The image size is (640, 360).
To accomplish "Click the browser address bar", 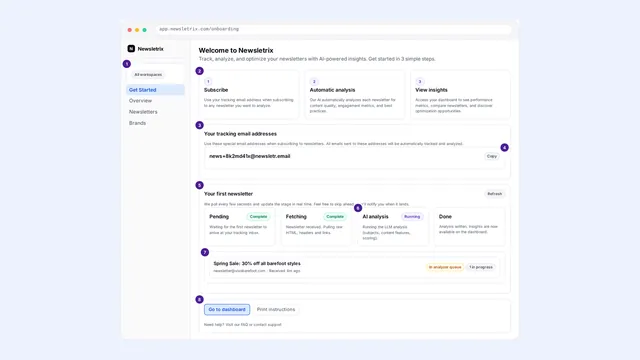I will pos(333,29).
